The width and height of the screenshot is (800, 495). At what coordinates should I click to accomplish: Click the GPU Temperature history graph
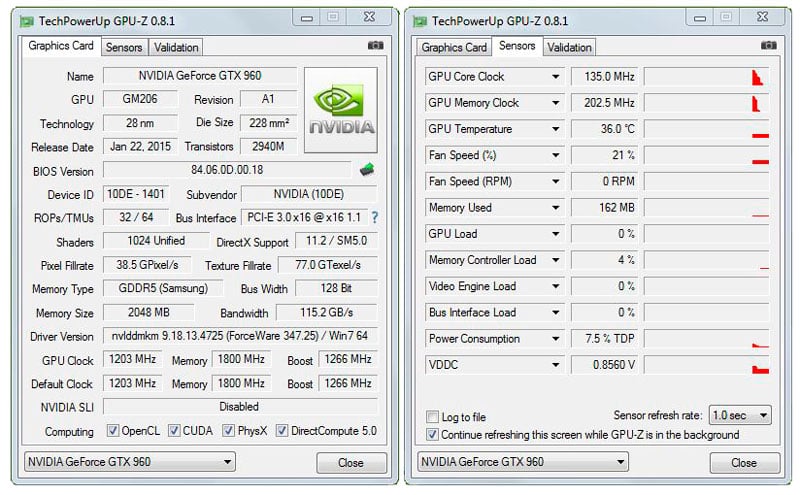pyautogui.click(x=707, y=129)
